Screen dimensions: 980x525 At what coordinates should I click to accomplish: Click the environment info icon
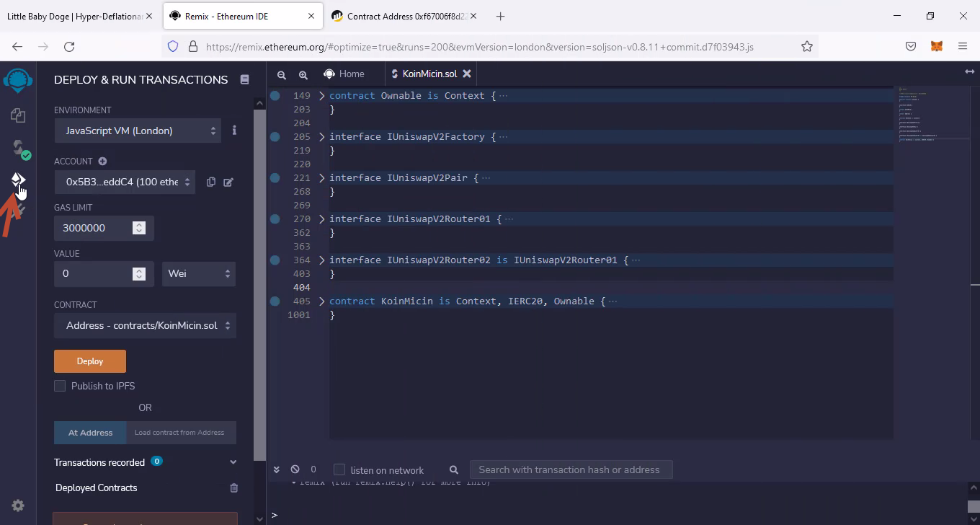[234, 131]
